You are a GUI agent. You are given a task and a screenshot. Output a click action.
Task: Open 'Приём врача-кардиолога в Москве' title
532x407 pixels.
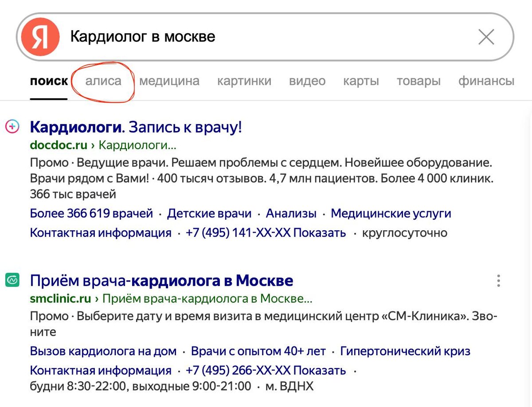(x=162, y=281)
